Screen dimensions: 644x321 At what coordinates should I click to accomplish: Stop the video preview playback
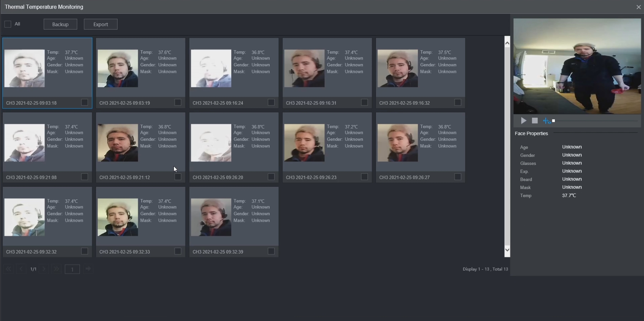(535, 121)
